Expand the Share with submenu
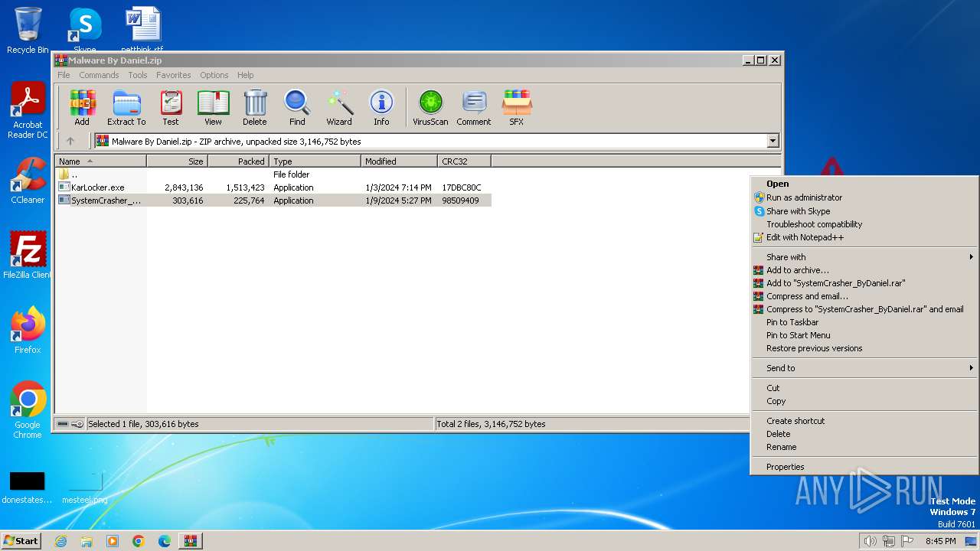 [864, 257]
